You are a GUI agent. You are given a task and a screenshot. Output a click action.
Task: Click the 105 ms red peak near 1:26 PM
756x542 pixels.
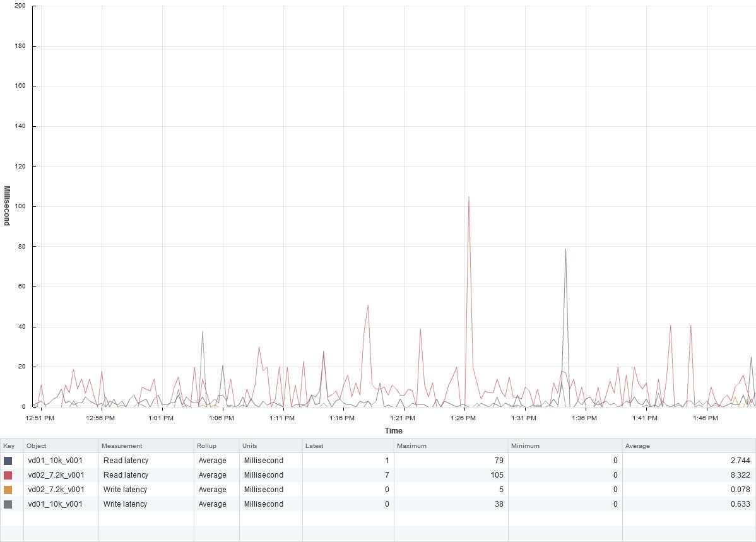pyautogui.click(x=469, y=197)
